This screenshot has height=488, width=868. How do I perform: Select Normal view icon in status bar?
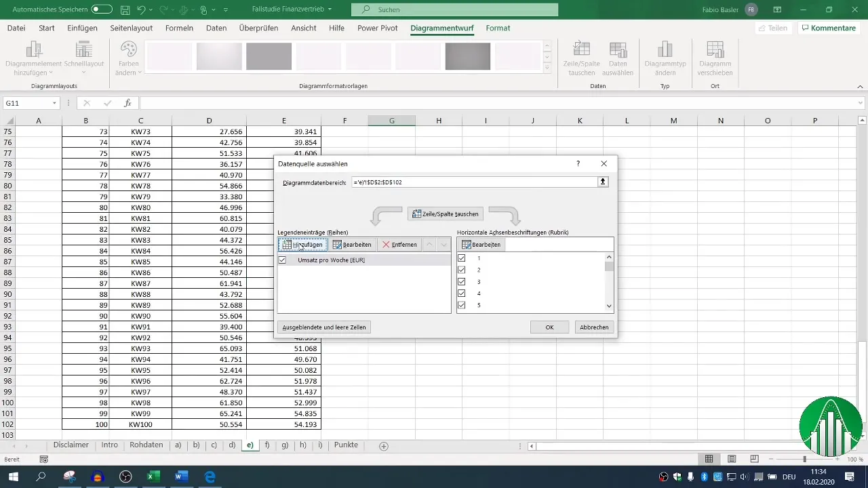pos(709,459)
